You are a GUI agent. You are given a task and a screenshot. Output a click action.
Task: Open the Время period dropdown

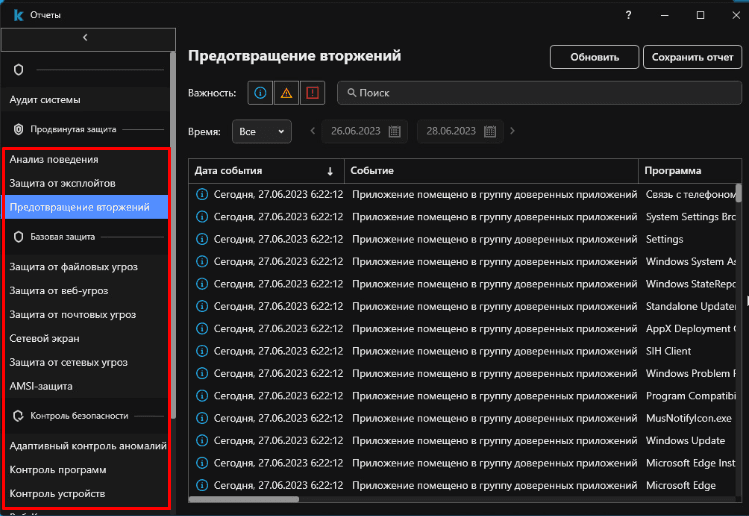point(261,131)
